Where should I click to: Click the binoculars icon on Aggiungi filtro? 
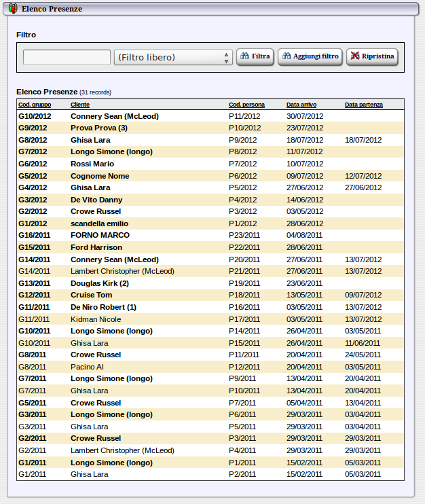point(287,56)
